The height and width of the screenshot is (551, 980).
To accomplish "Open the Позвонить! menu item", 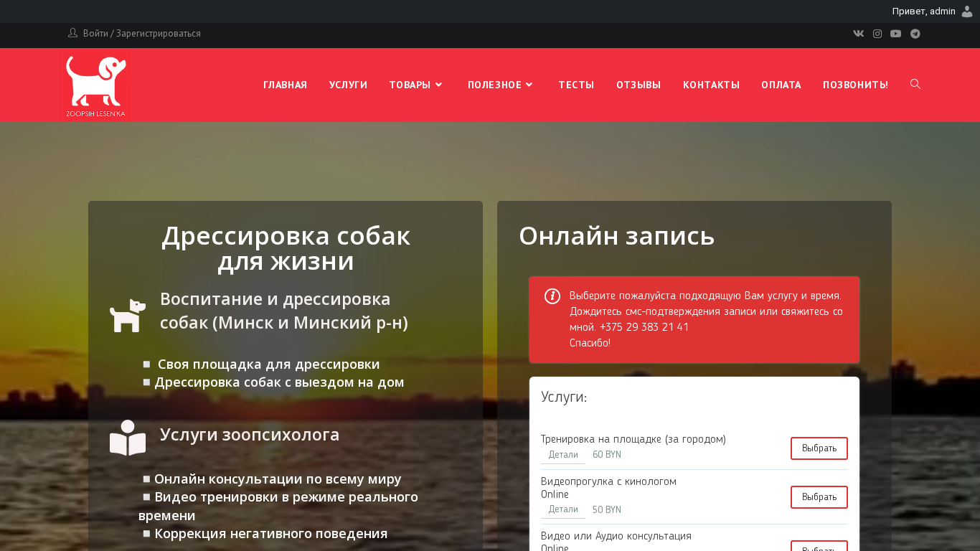I will pyautogui.click(x=855, y=85).
